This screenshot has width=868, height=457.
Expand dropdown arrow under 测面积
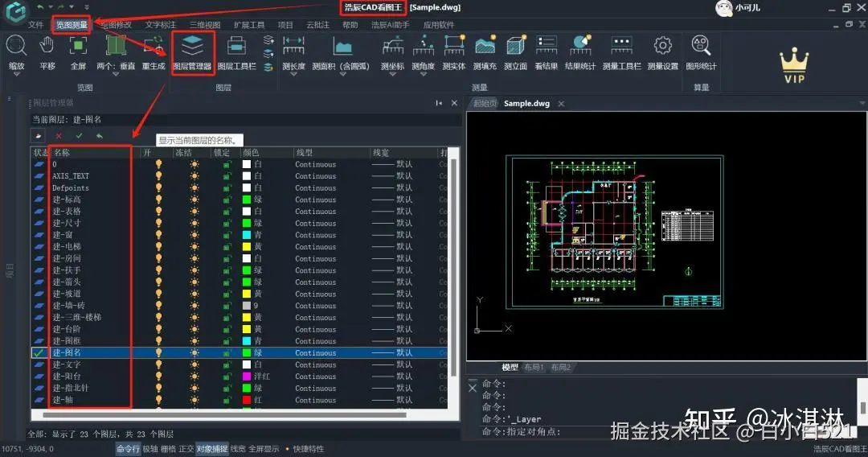[342, 74]
